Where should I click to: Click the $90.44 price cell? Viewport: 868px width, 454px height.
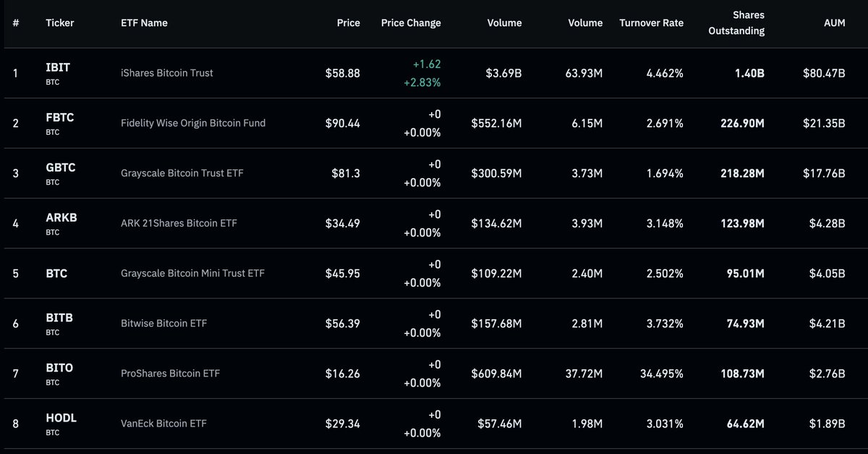click(x=342, y=123)
